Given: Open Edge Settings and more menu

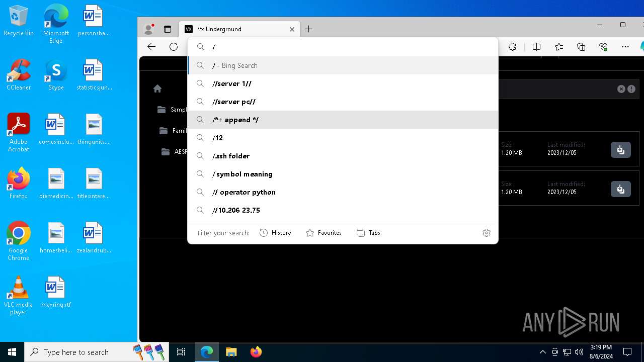Looking at the screenshot, I should (x=625, y=47).
